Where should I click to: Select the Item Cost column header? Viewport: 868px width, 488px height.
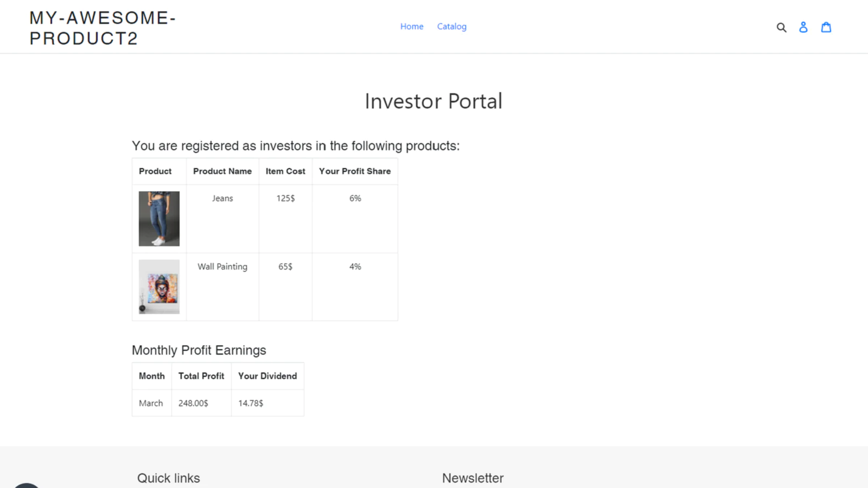[x=285, y=171]
